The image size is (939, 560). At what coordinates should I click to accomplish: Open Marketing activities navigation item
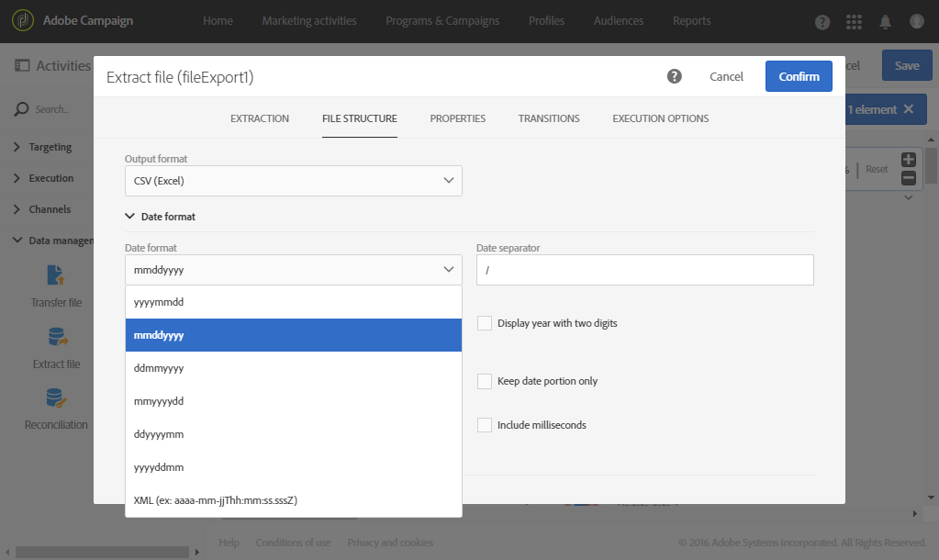coord(309,20)
